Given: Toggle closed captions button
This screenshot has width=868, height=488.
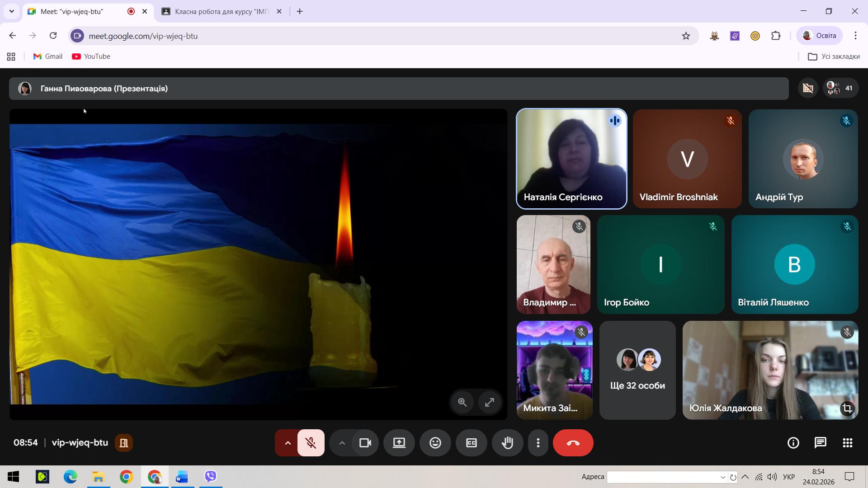Looking at the screenshot, I should 471,443.
